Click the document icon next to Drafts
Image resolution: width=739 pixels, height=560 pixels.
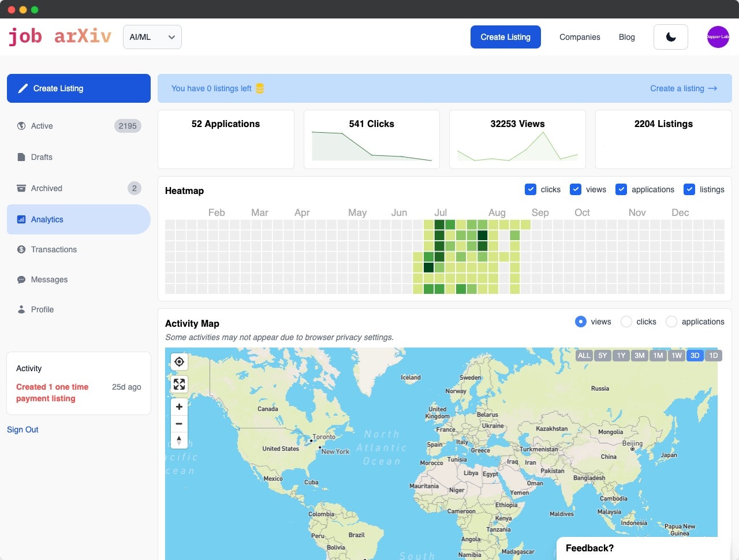point(21,157)
